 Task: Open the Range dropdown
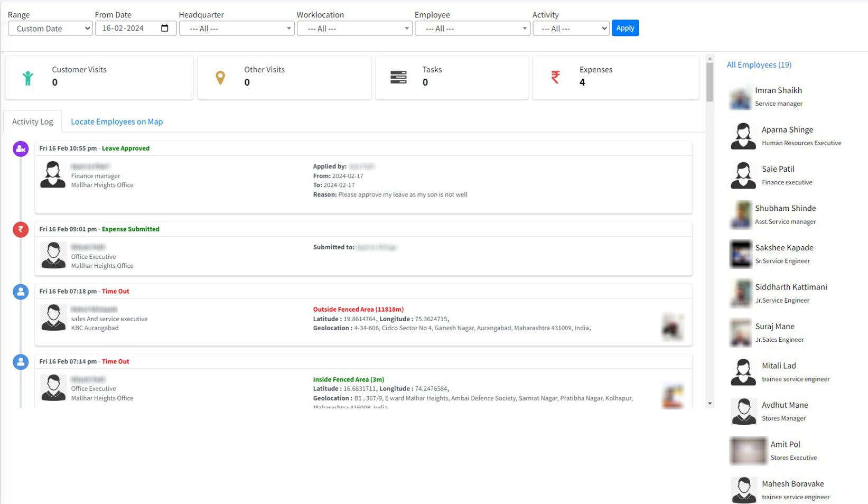pyautogui.click(x=50, y=29)
